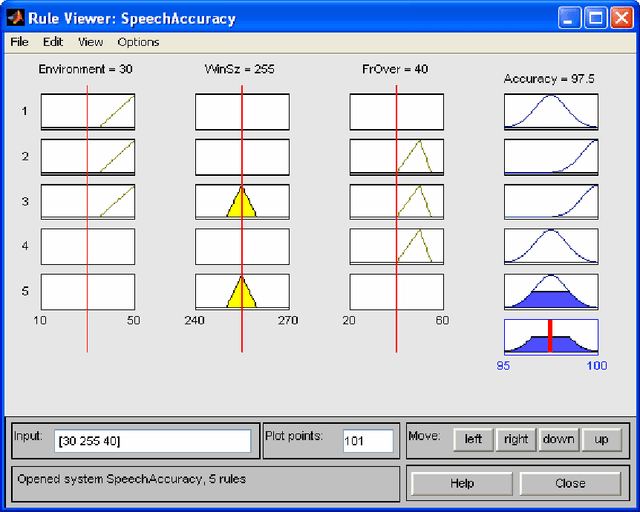Image resolution: width=640 pixels, height=512 pixels.
Task: Click rule 2 empty WinSz plot
Action: pyautogui.click(x=242, y=157)
